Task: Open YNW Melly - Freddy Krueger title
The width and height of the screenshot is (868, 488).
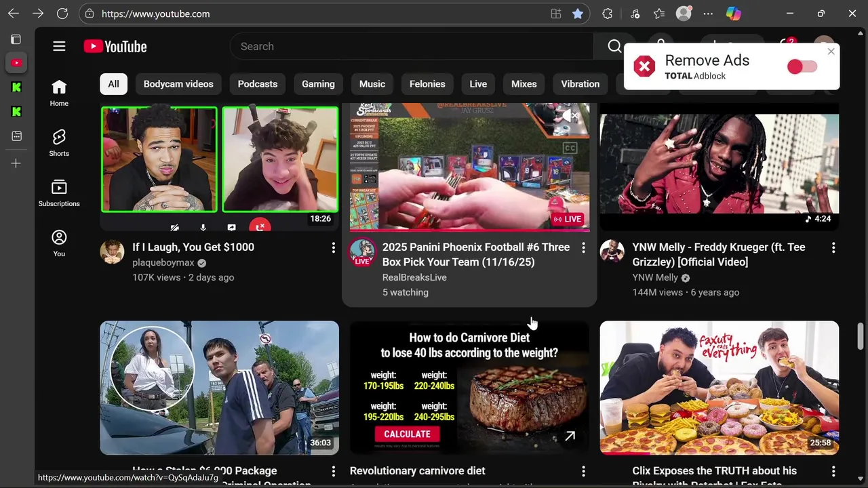Action: tap(719, 255)
